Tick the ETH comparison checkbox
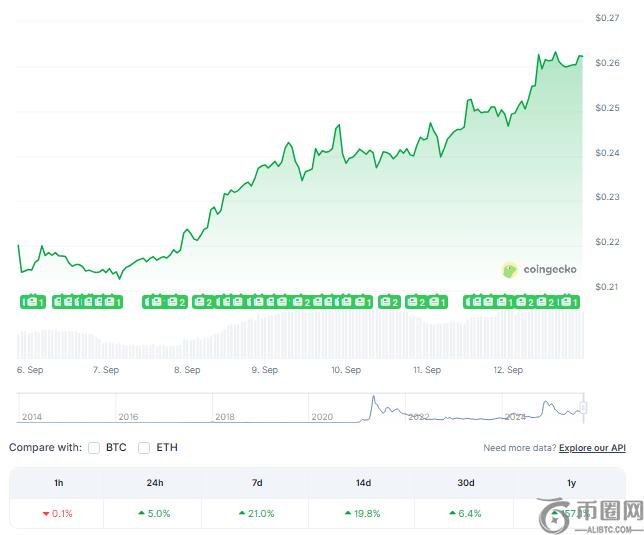 point(145,447)
